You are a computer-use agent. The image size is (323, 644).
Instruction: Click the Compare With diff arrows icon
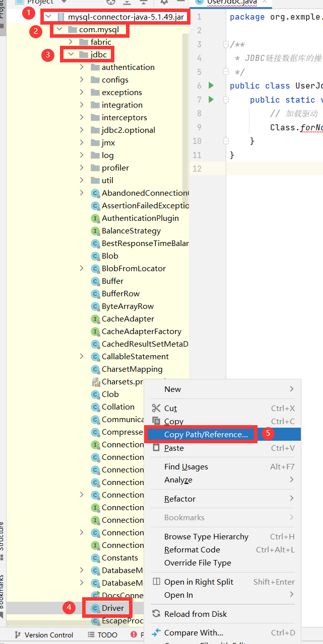(156, 632)
